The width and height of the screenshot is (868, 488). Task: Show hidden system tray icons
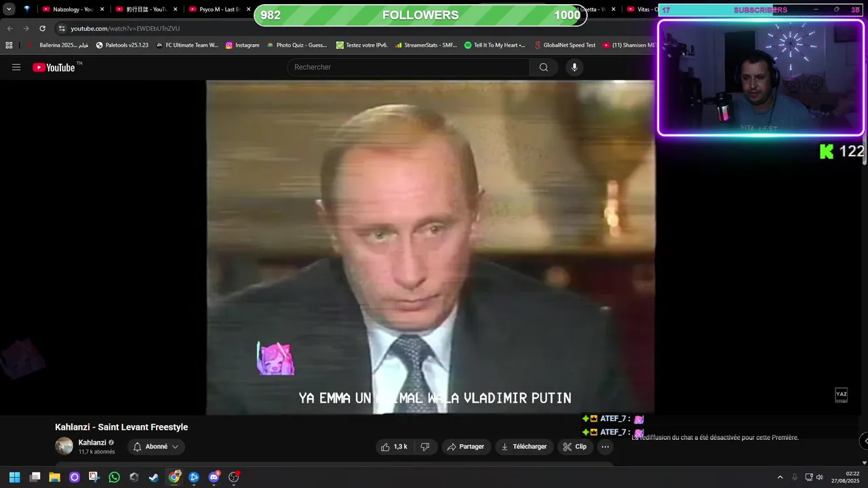[x=780, y=477]
